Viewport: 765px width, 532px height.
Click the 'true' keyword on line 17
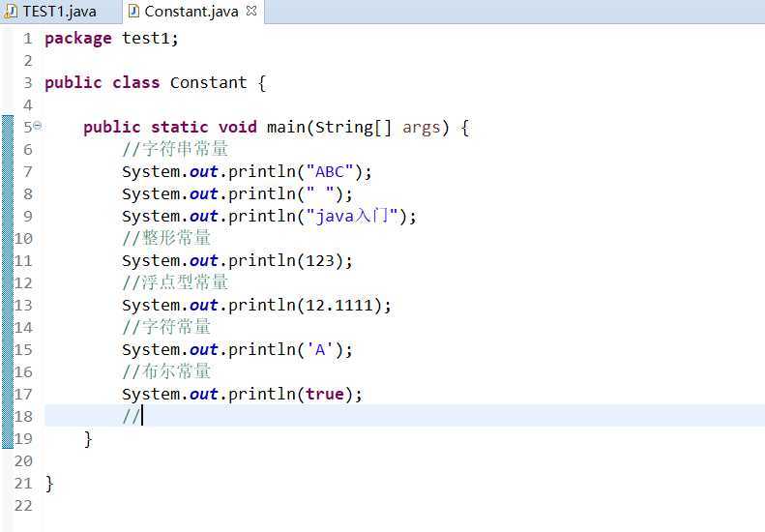point(324,394)
